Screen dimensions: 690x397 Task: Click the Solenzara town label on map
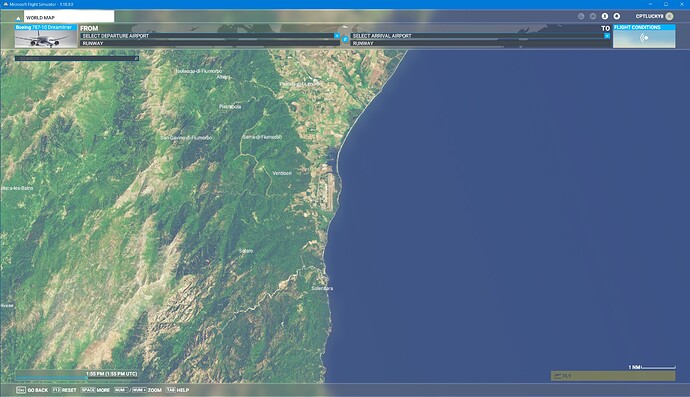coord(322,288)
